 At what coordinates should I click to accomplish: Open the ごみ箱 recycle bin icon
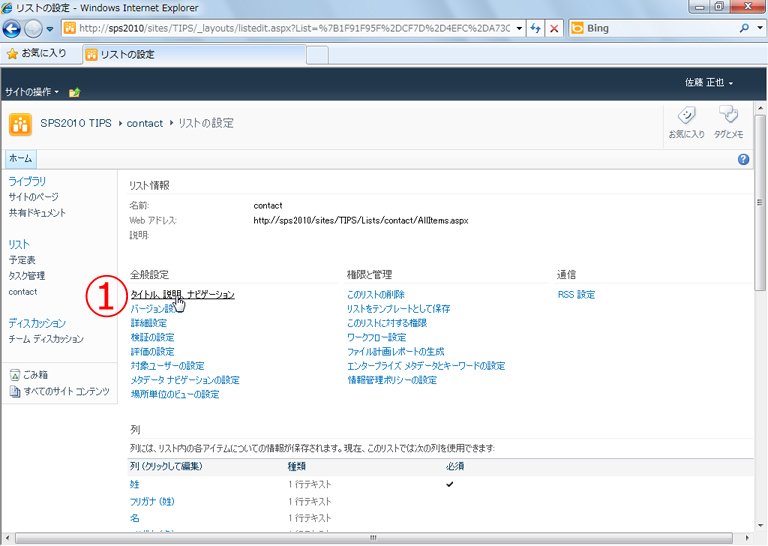(x=15, y=375)
